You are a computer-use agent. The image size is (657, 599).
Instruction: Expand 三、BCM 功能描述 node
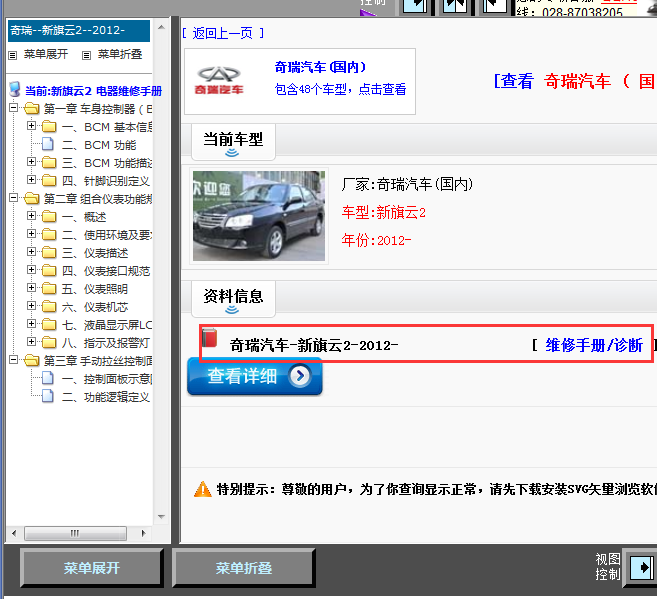[x=31, y=161]
